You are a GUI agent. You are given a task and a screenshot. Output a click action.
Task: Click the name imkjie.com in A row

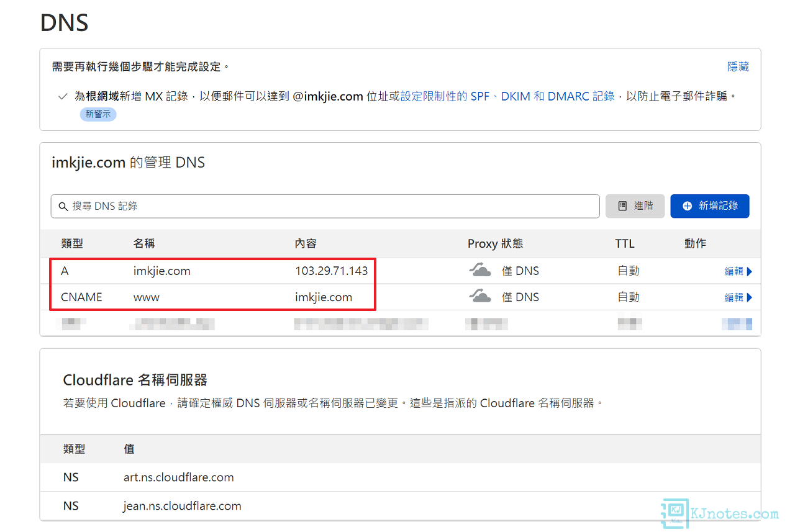coord(161,271)
